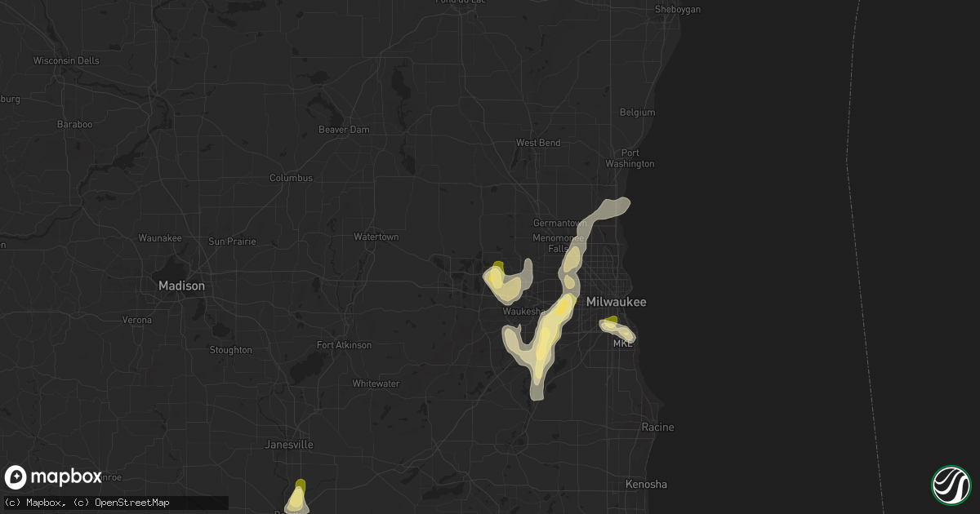Click the Port Washington label
Screen dimensions: 980x514
(x=631, y=158)
